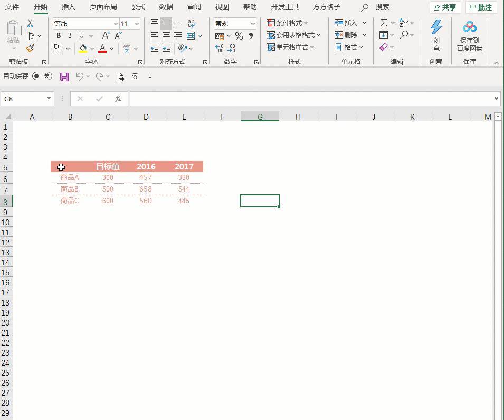Screen dimensions: 504x420
Task: Click the Format Painter brush icon
Action: click(30, 49)
